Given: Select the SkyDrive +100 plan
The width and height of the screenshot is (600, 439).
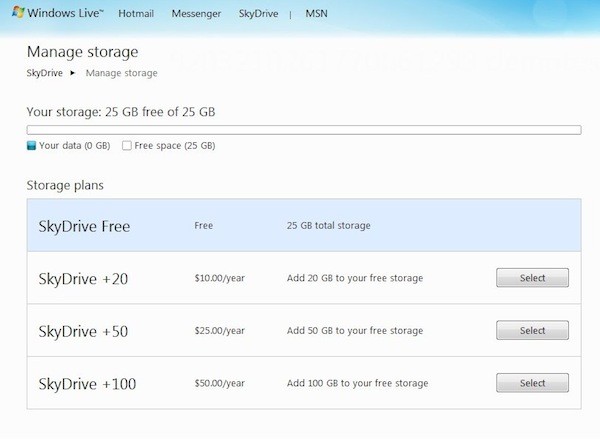Looking at the screenshot, I should point(532,383).
